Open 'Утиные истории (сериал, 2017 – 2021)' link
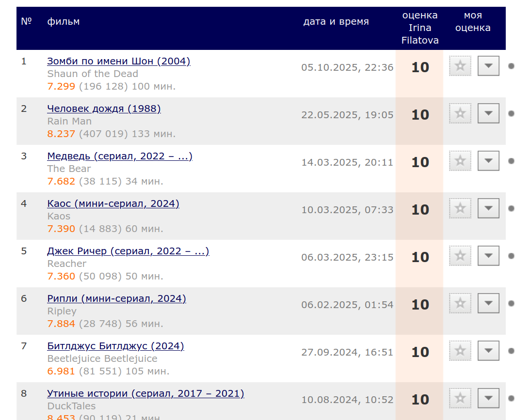 pos(145,393)
